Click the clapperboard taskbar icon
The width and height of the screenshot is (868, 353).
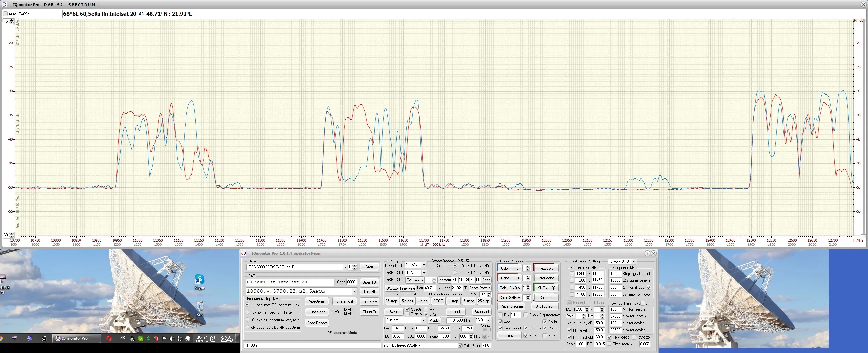44,338
